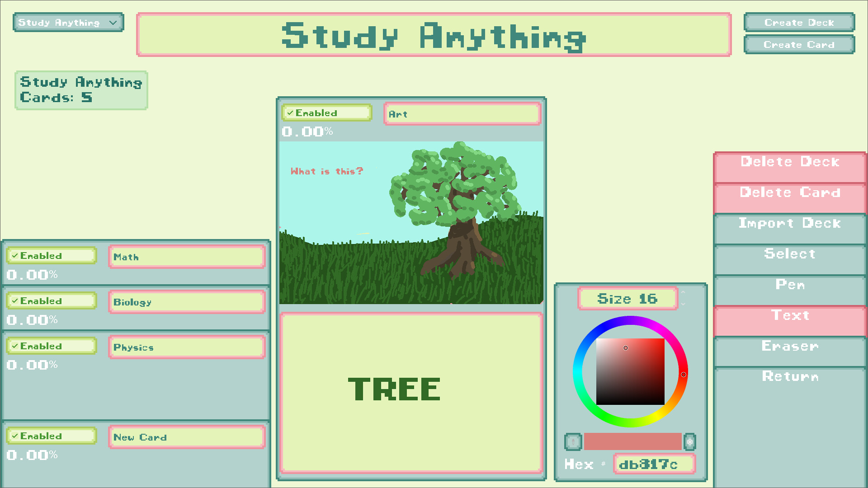Screen dimensions: 868x488
Task: Click the Create Card button
Action: tap(799, 45)
